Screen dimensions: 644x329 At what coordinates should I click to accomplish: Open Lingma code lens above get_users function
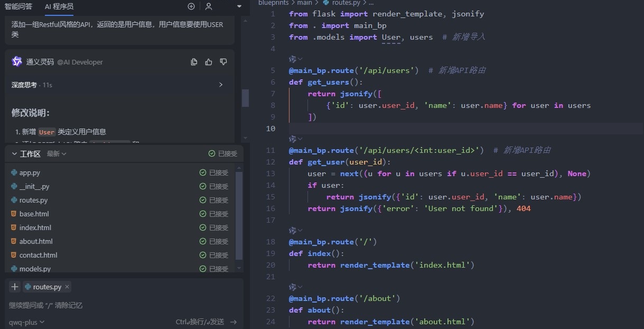pyautogui.click(x=295, y=59)
